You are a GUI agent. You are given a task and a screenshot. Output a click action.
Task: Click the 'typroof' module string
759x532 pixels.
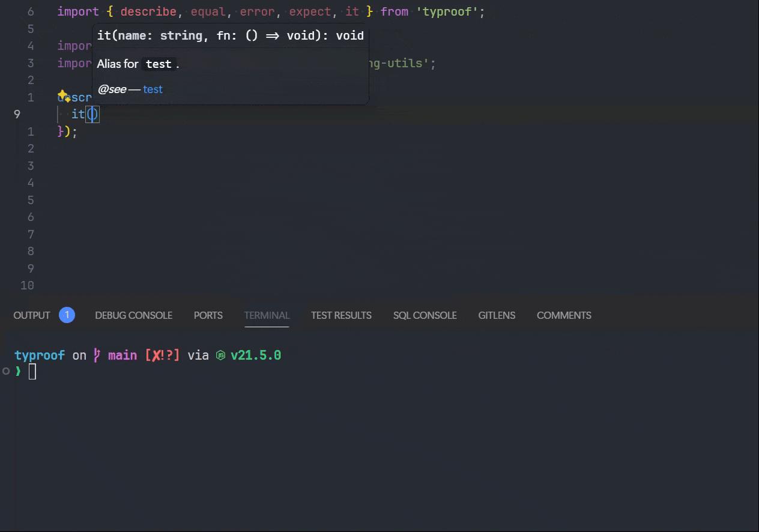[x=447, y=11]
